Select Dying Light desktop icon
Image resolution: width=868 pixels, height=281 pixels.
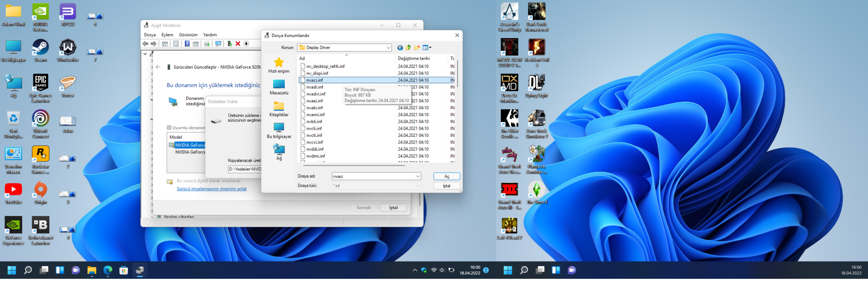point(537,86)
